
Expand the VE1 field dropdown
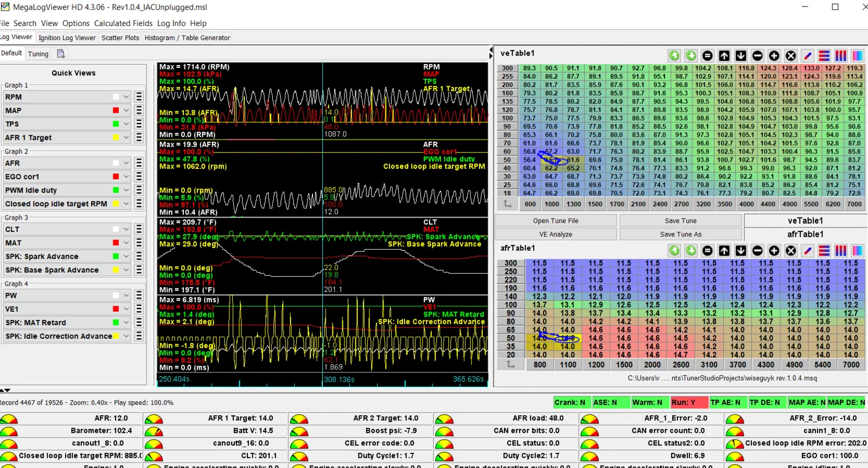pyautogui.click(x=126, y=309)
